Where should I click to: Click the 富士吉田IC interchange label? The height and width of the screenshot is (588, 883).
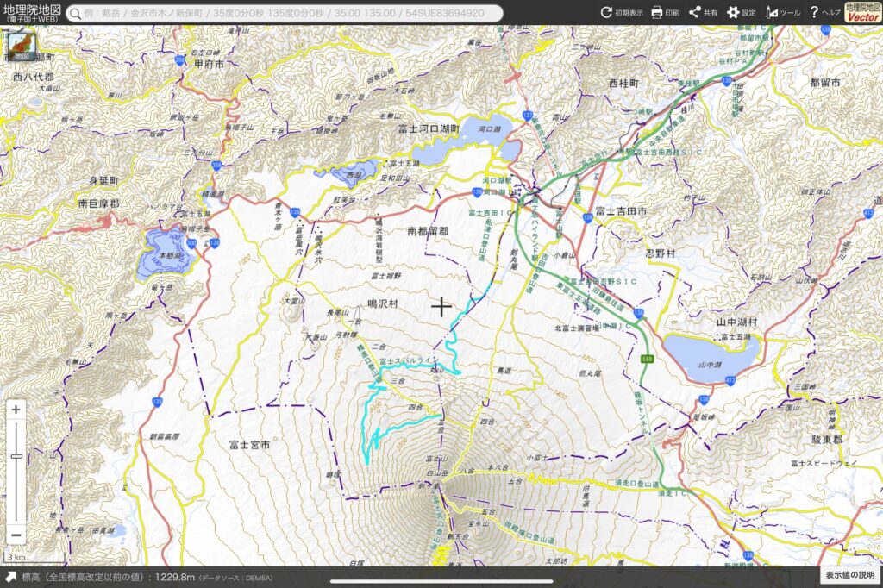[491, 213]
